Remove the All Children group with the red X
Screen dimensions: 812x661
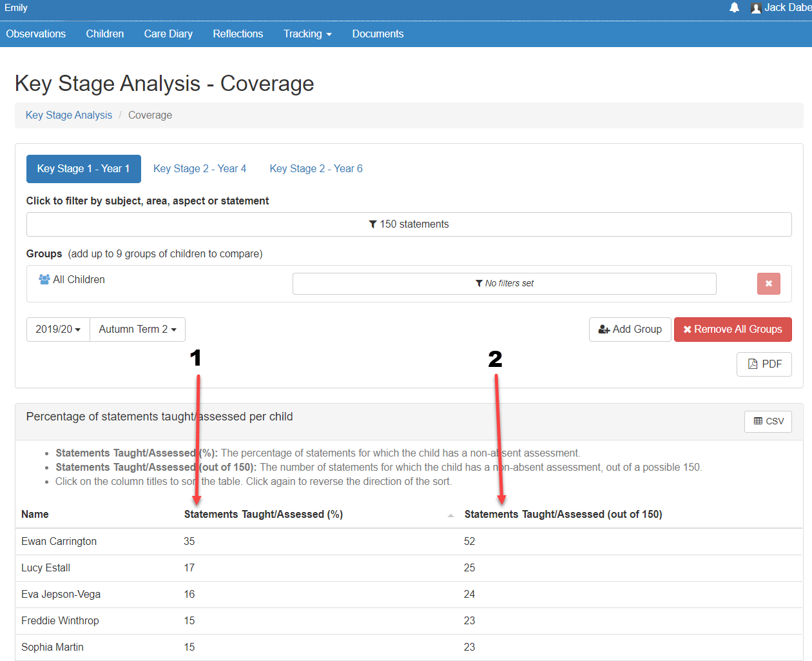click(x=768, y=284)
